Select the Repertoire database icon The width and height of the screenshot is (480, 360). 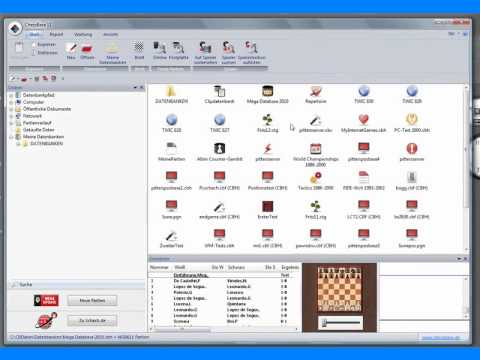[x=315, y=95]
